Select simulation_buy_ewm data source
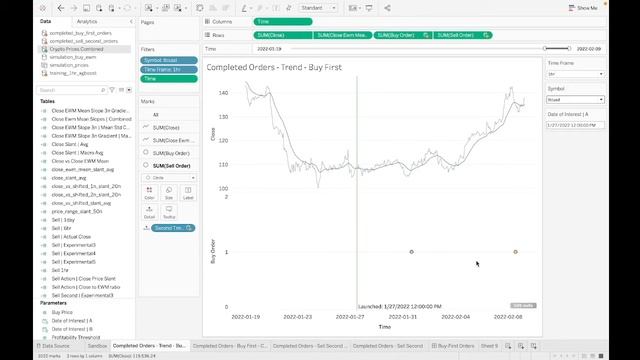The height and width of the screenshot is (360, 640). coord(73,57)
